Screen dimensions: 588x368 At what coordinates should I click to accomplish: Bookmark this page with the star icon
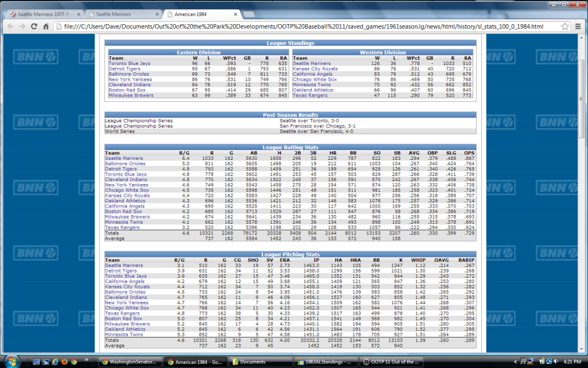pyautogui.click(x=565, y=26)
